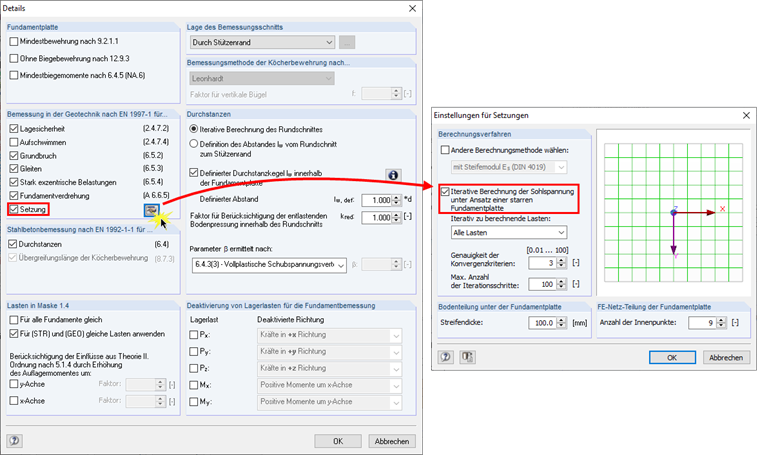Viewport: 760px width, 455px height.
Task: Click Genauigkeit der Konvergenzkriterien field
Action: pos(543,263)
